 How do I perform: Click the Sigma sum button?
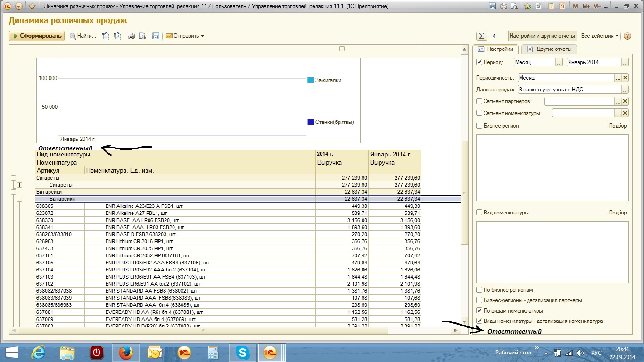click(x=481, y=36)
